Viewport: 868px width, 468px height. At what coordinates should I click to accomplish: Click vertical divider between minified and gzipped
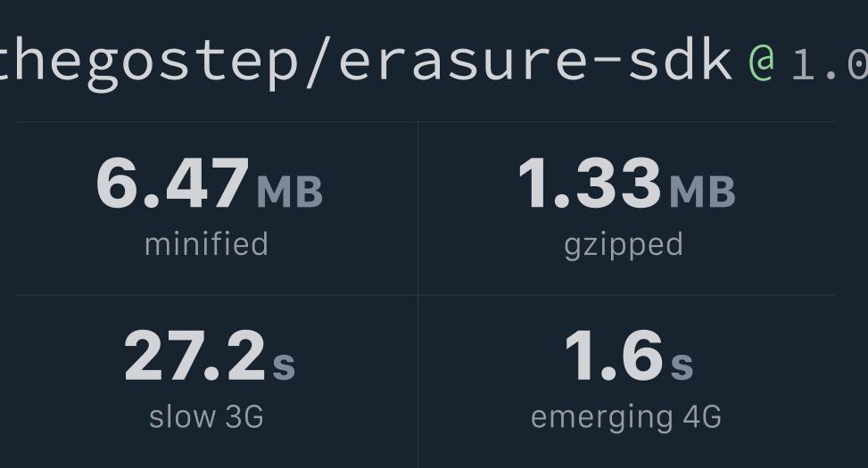[418, 209]
